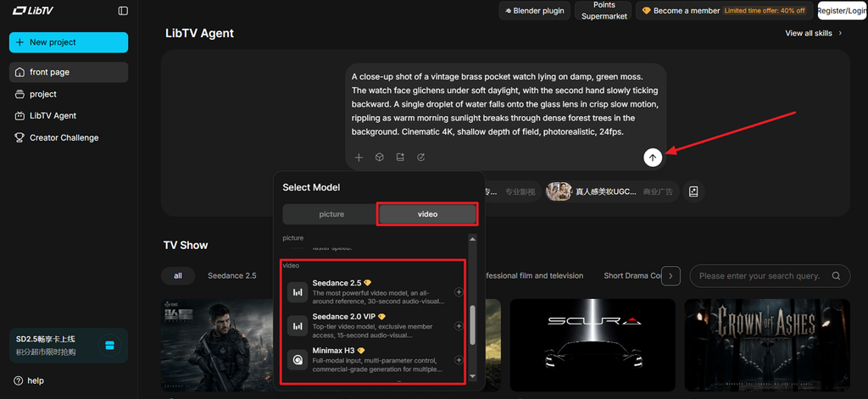Image resolution: width=868 pixels, height=399 pixels.
Task: Click the model list scroll-down arrow
Action: tap(472, 376)
